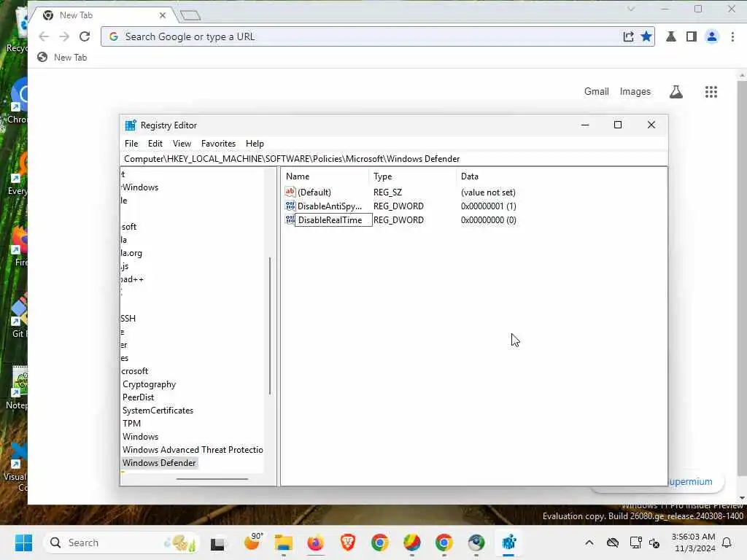
Task: Select the DisableAntiSpy... value entry
Action: tap(329, 206)
